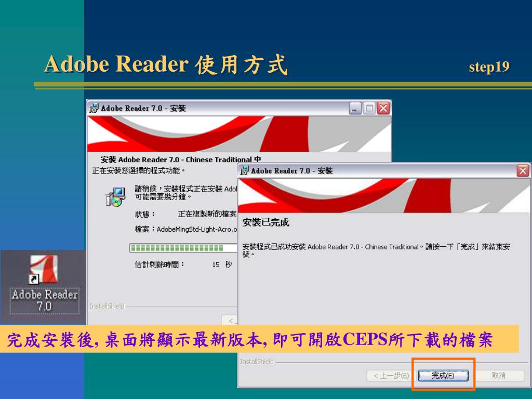
Task: Click the computer and CD setup icon
Action: pyautogui.click(x=115, y=197)
